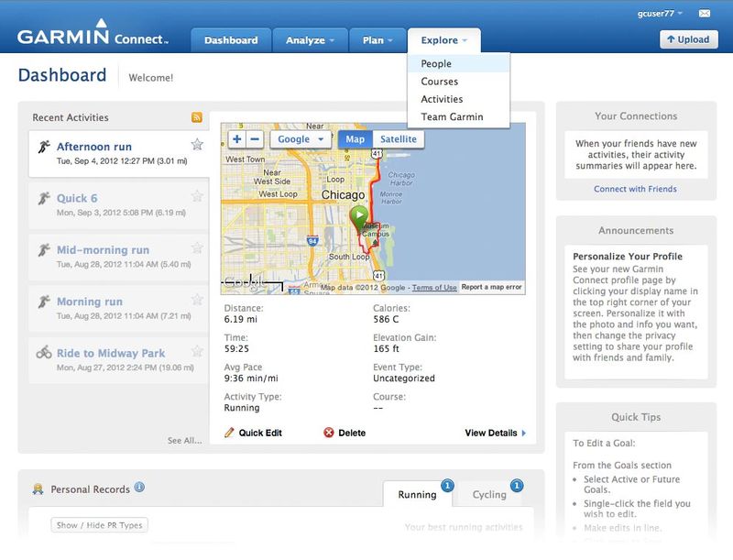Go to the Dashboard tab
The image size is (733, 560).
[x=231, y=40]
